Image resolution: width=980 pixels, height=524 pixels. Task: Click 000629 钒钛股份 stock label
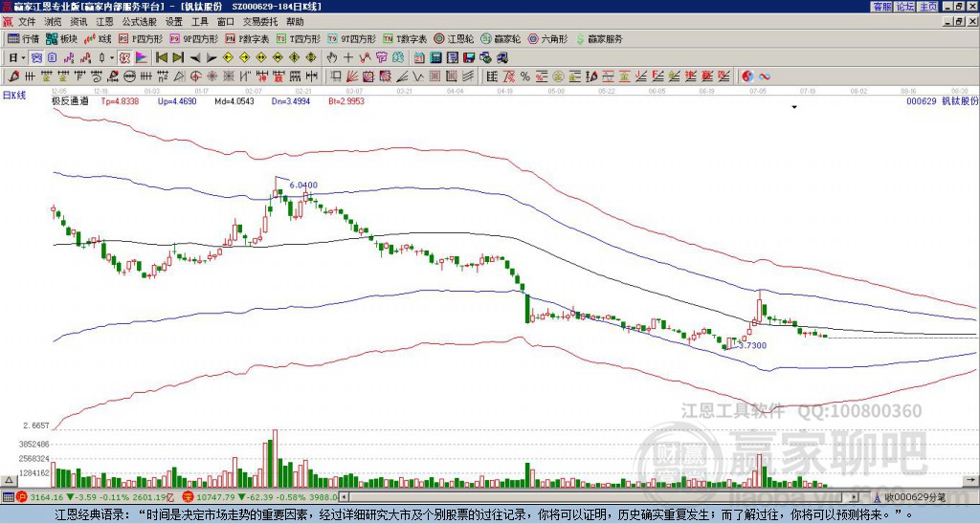click(x=942, y=100)
